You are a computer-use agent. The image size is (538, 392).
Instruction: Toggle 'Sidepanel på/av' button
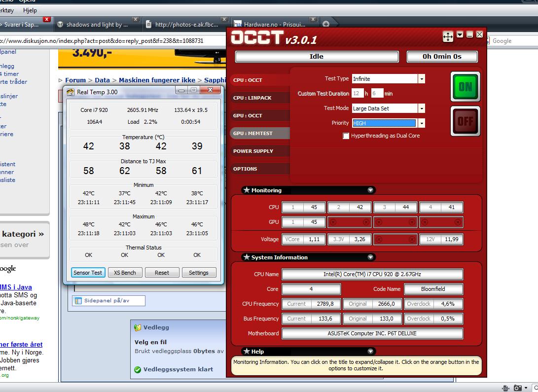(x=109, y=300)
